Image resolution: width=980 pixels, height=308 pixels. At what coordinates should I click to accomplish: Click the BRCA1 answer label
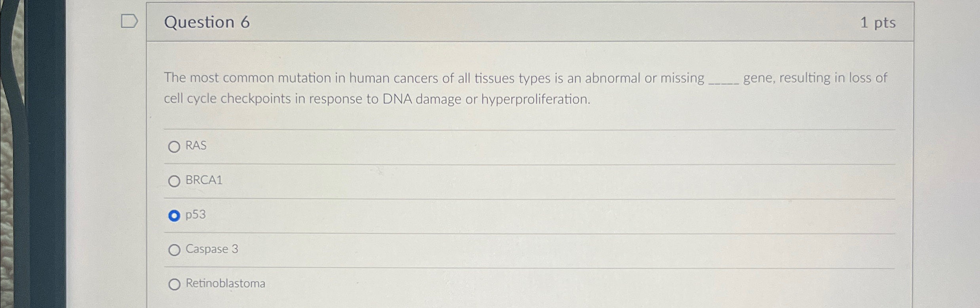[204, 180]
